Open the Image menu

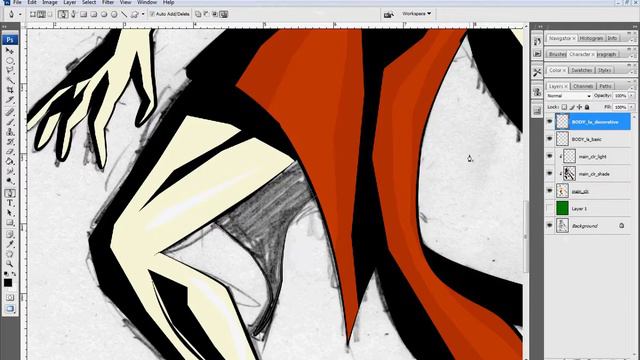pyautogui.click(x=50, y=2)
